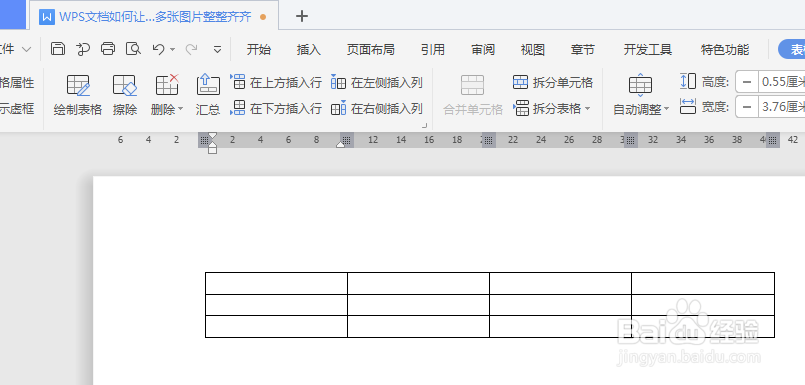Open the 审阅 tab

483,50
